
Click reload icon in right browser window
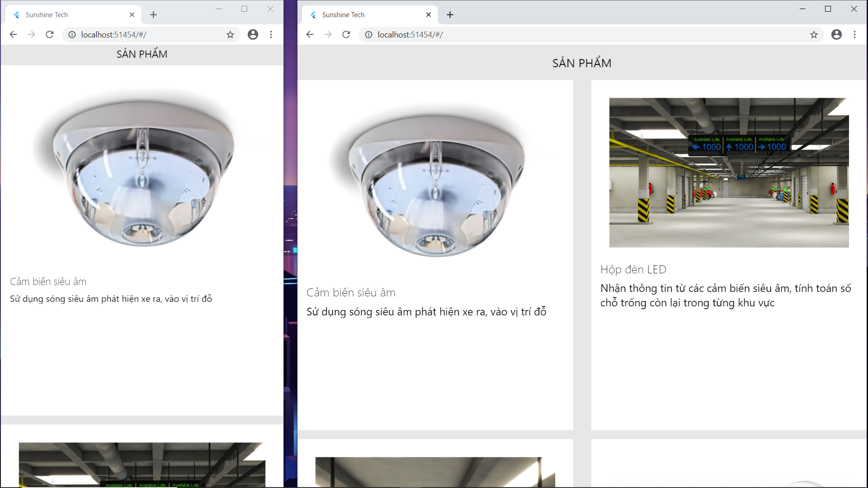tap(346, 34)
